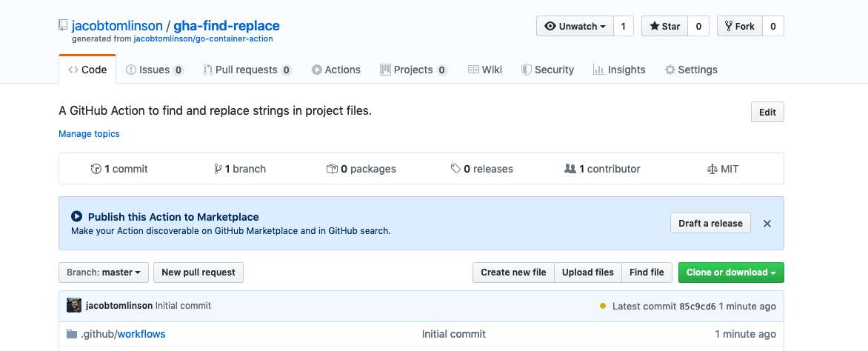View the 0 packages link

pyautogui.click(x=361, y=169)
